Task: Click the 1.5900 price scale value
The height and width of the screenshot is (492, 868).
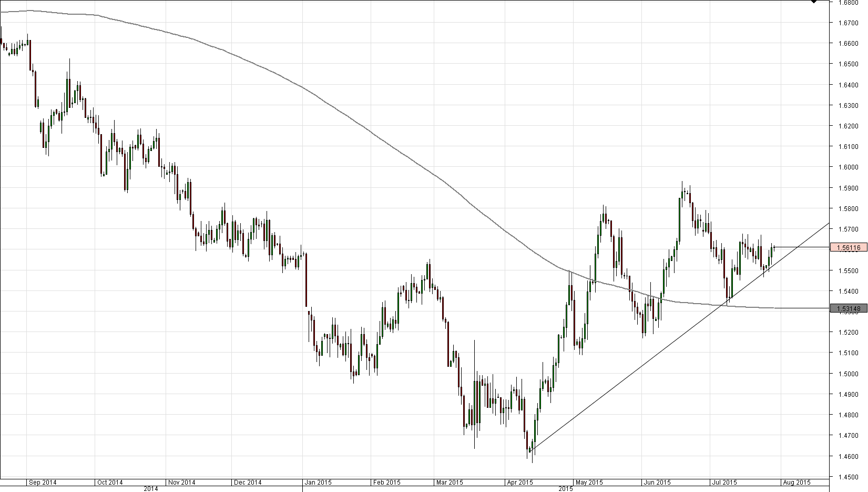Action: 850,188
